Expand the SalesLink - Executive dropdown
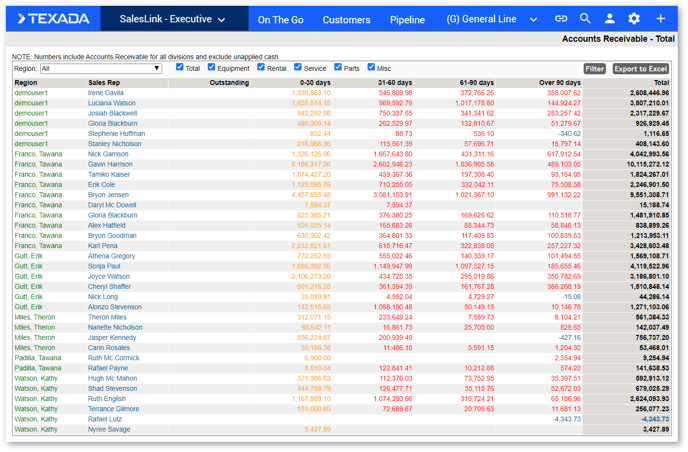Image resolution: width=688 pixels, height=452 pixels. [172, 19]
